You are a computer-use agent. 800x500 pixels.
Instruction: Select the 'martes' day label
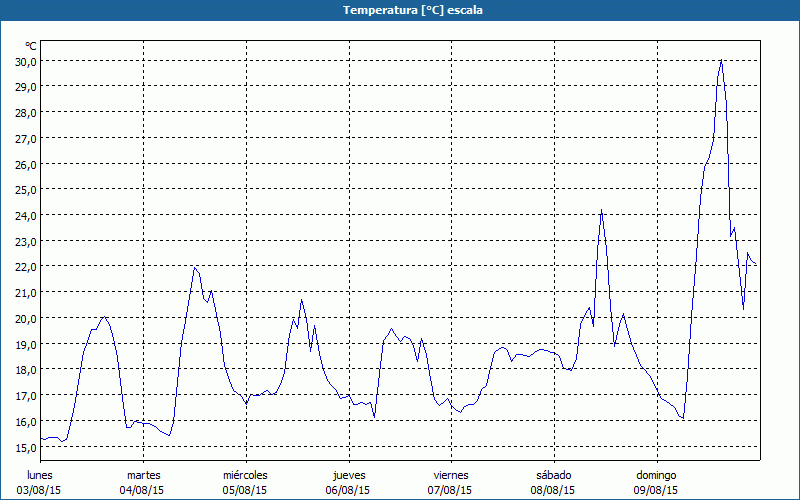[x=144, y=475]
